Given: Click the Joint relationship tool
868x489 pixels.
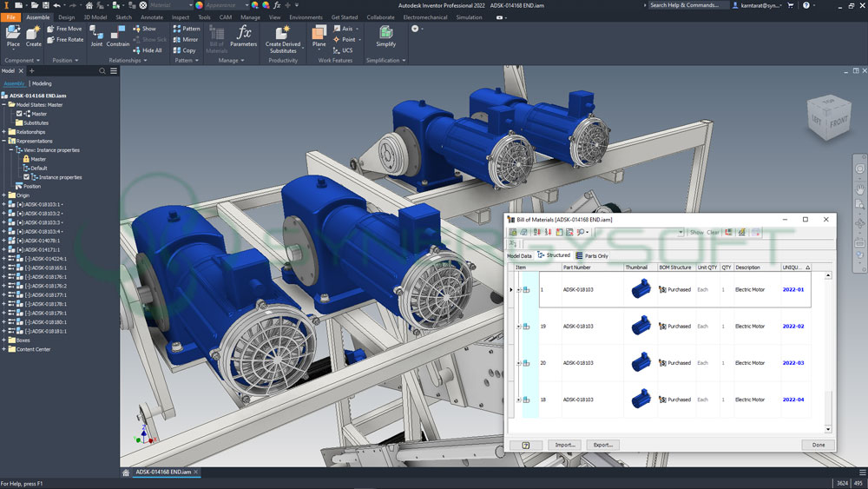Looking at the screenshot, I should pyautogui.click(x=96, y=35).
